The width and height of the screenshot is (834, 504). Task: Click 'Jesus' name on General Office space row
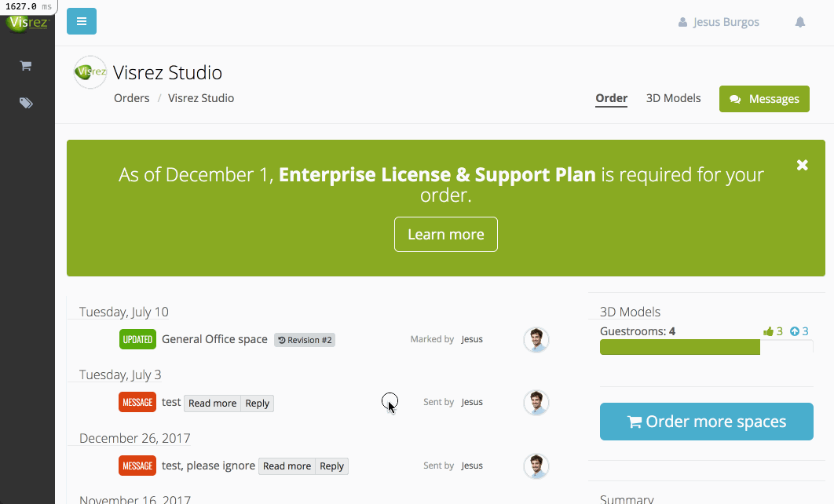[x=472, y=339]
